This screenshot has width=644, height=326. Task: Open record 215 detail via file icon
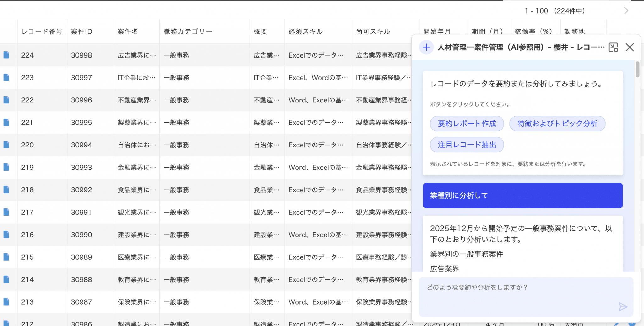[x=7, y=257]
